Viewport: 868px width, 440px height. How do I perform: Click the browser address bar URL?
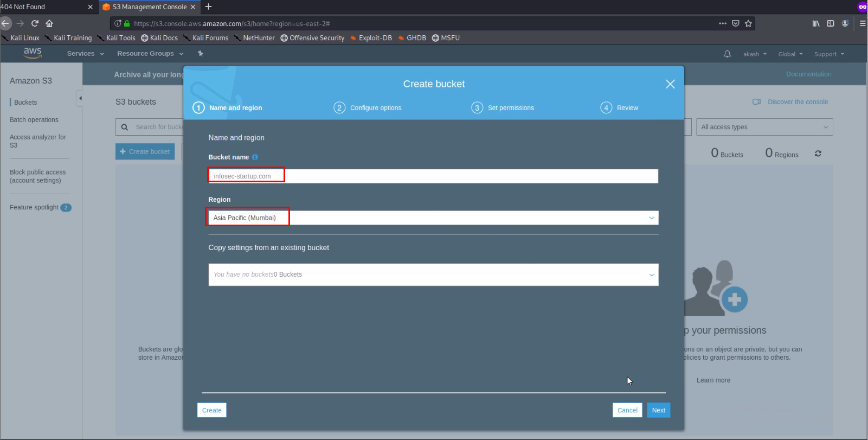tap(232, 24)
